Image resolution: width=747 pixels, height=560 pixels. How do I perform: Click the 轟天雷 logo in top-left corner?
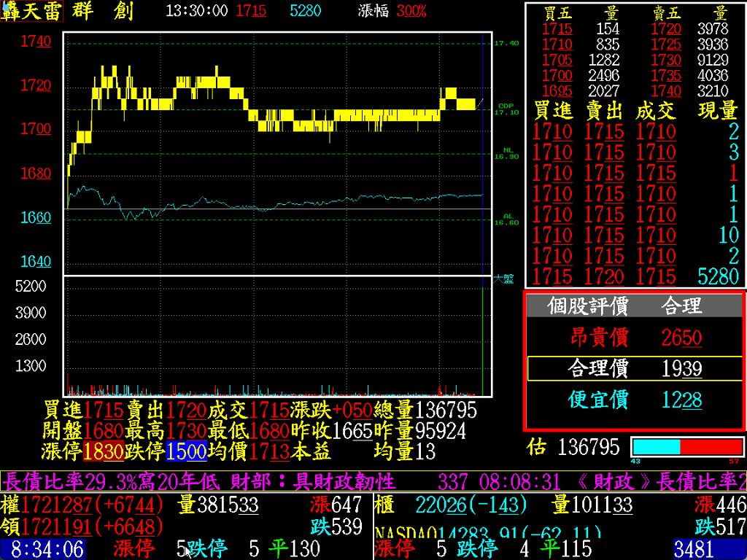click(x=32, y=11)
